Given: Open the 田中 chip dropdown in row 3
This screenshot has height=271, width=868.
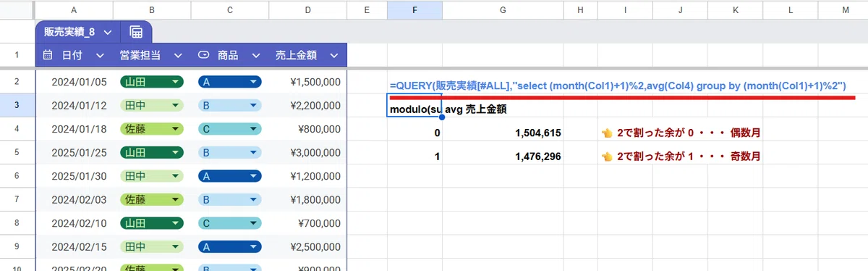Looking at the screenshot, I should 174,105.
